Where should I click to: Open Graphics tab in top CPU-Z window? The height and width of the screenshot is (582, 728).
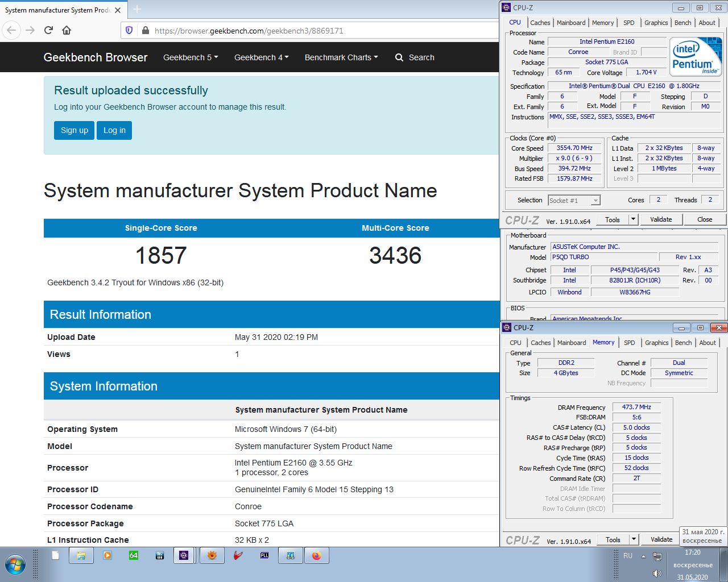click(656, 23)
